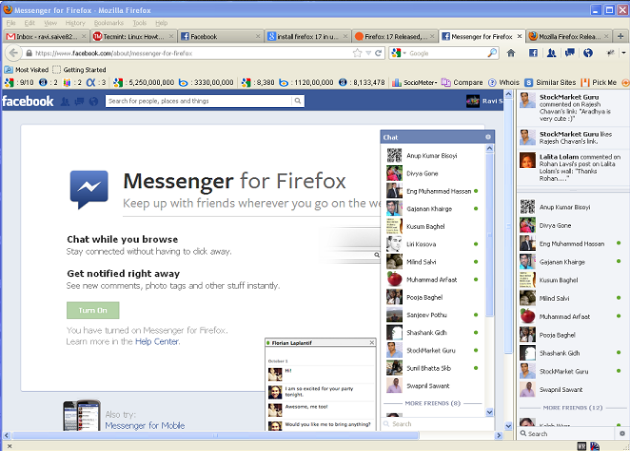
Task: Open messages icon in Firefox toolbar
Action: coord(570,53)
